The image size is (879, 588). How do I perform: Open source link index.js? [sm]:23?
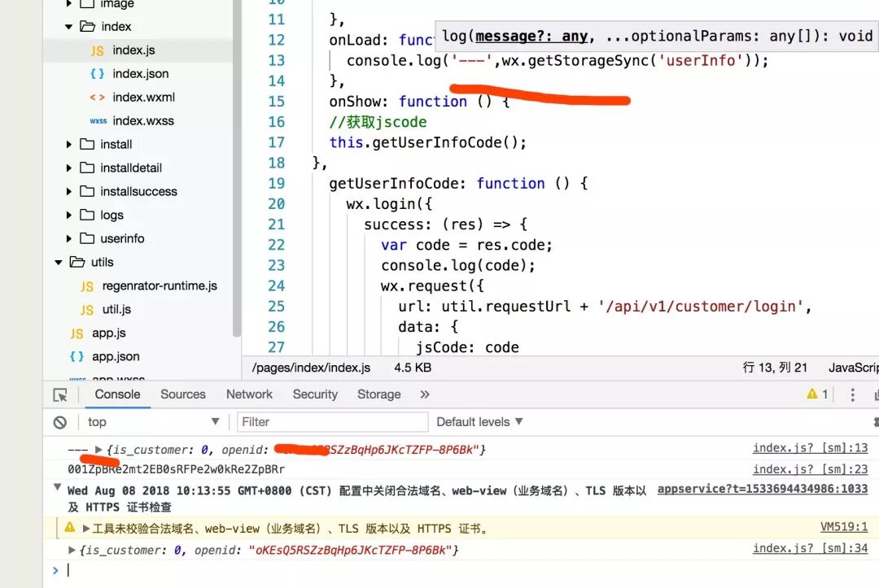810,469
